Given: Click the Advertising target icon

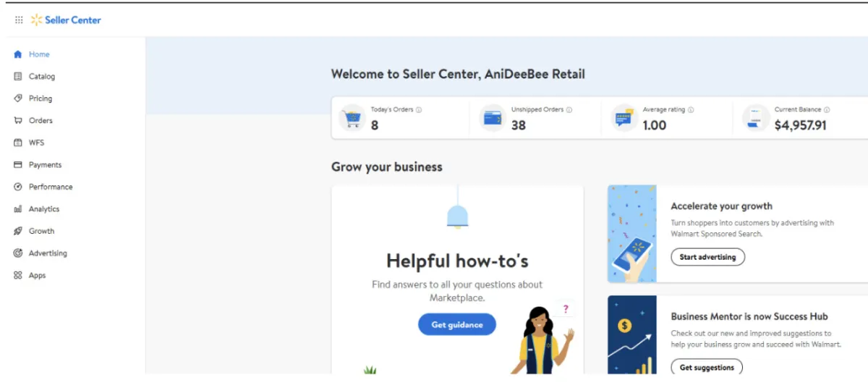Looking at the screenshot, I should (x=18, y=253).
